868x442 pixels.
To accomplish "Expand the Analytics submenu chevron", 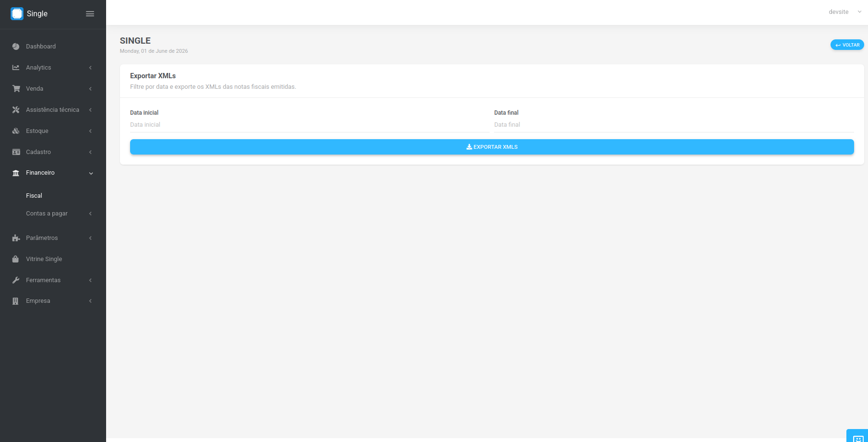I will pyautogui.click(x=90, y=68).
